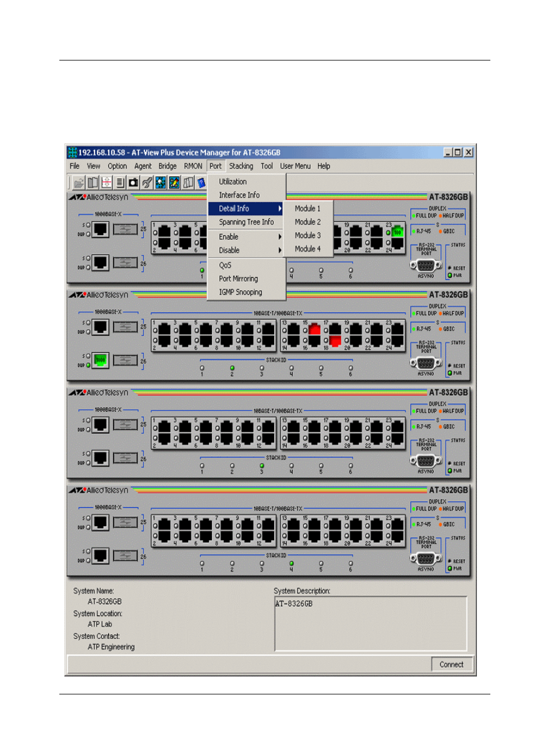Click inside the System Description text box
The height and width of the screenshot is (756, 534).
(x=371, y=624)
